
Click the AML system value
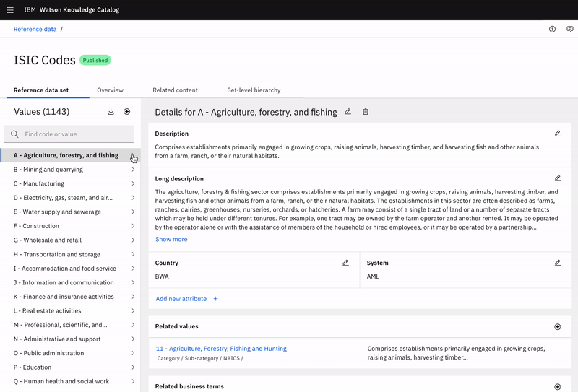pos(373,276)
